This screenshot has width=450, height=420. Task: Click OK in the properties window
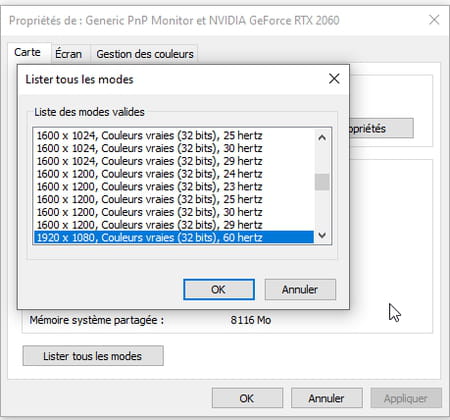click(x=247, y=398)
